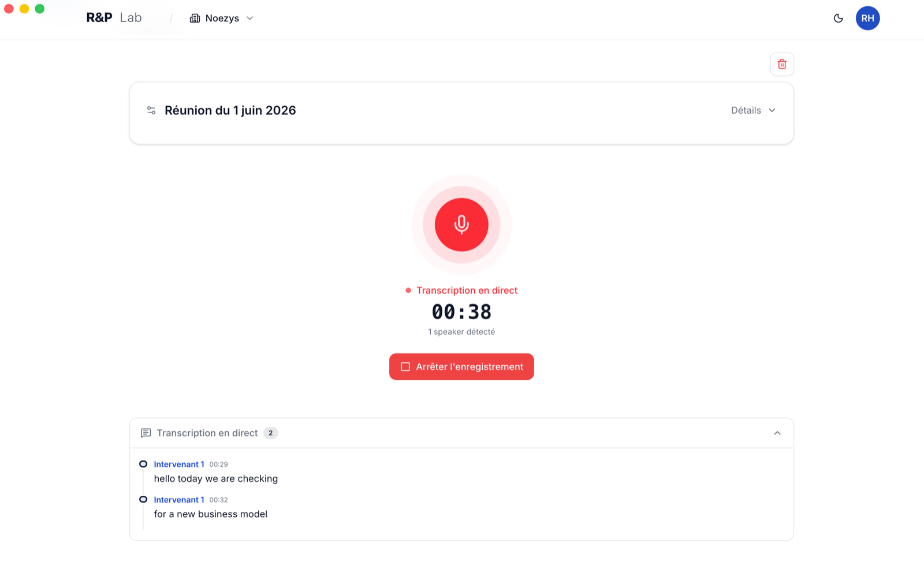The width and height of the screenshot is (924, 580).
Task: Collapse the Transcription en direct panel
Action: click(777, 433)
